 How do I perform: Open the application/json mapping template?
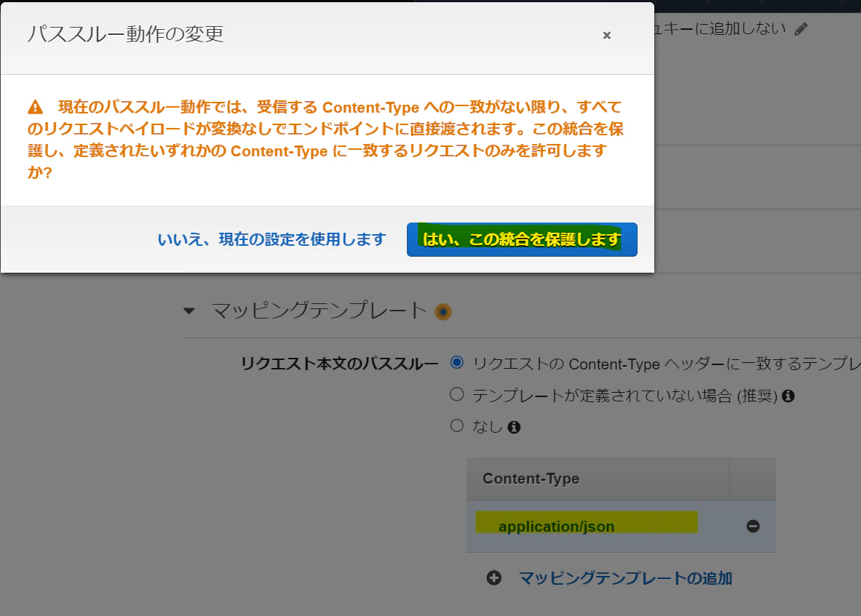tap(556, 527)
